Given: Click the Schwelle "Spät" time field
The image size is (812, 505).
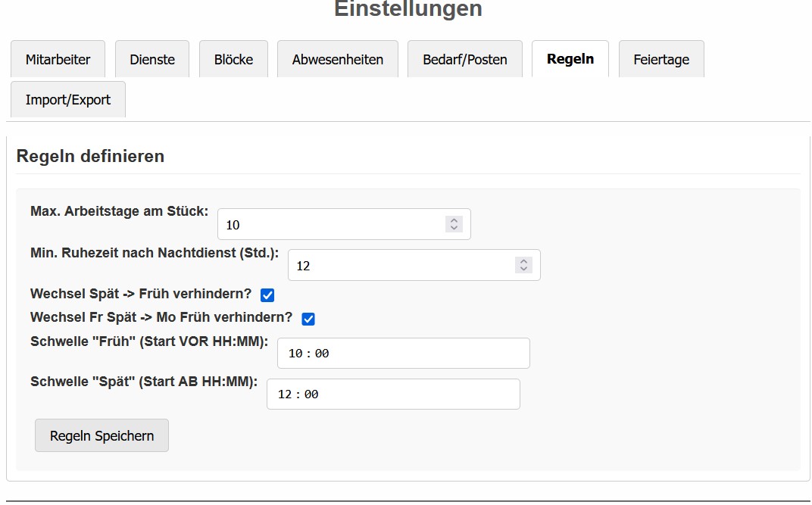Looking at the screenshot, I should 393,394.
